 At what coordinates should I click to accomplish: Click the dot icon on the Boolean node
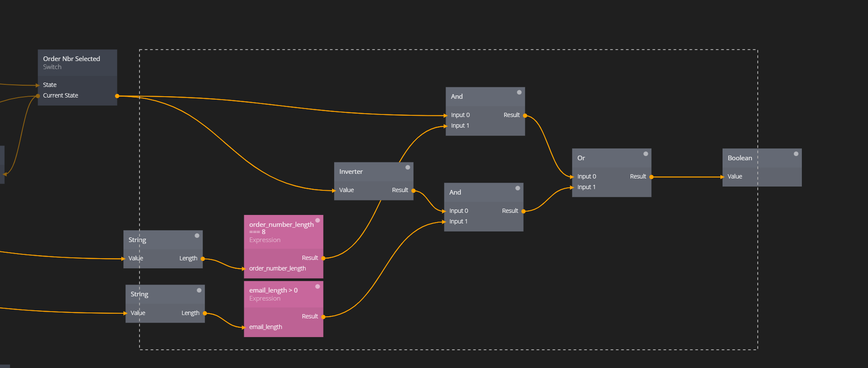pyautogui.click(x=796, y=154)
